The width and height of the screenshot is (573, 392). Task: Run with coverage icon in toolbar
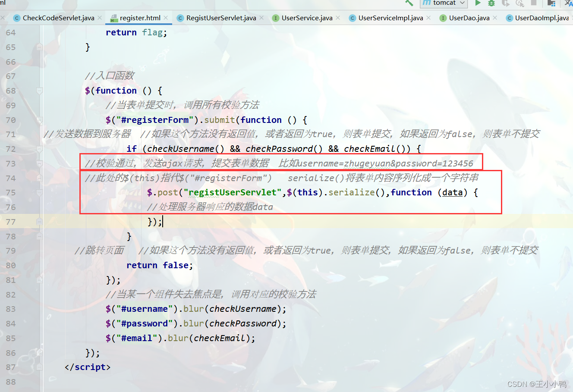click(x=506, y=3)
